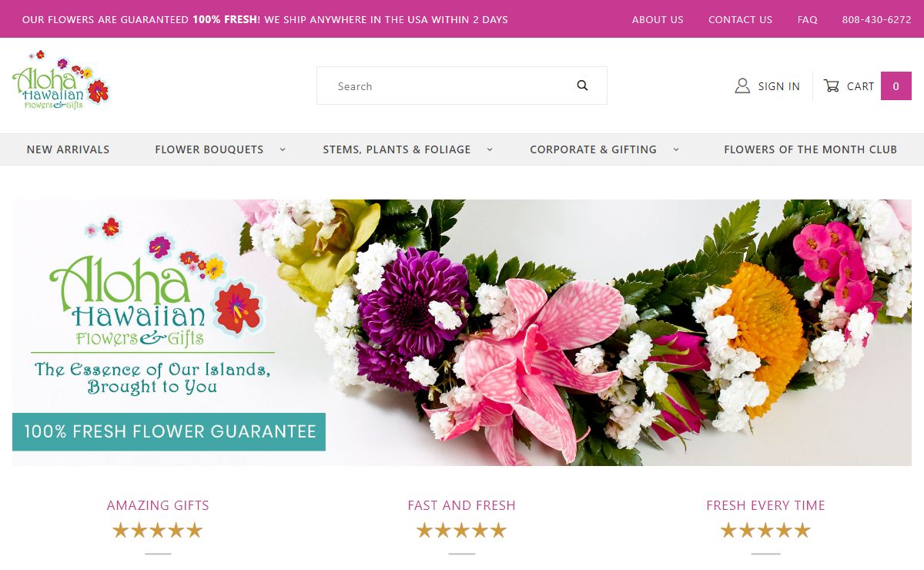Open the New Arrivals menu
This screenshot has width=924, height=570.
(x=68, y=149)
